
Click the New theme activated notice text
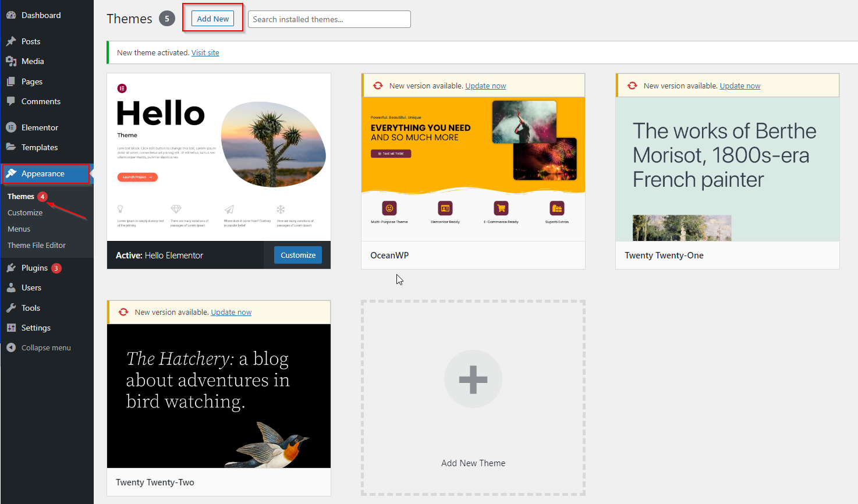coord(153,52)
